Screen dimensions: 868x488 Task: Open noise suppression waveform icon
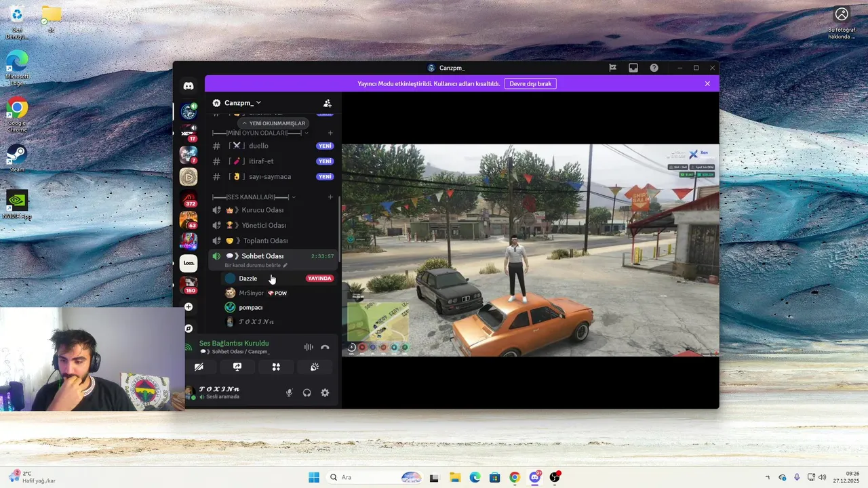pos(309,347)
